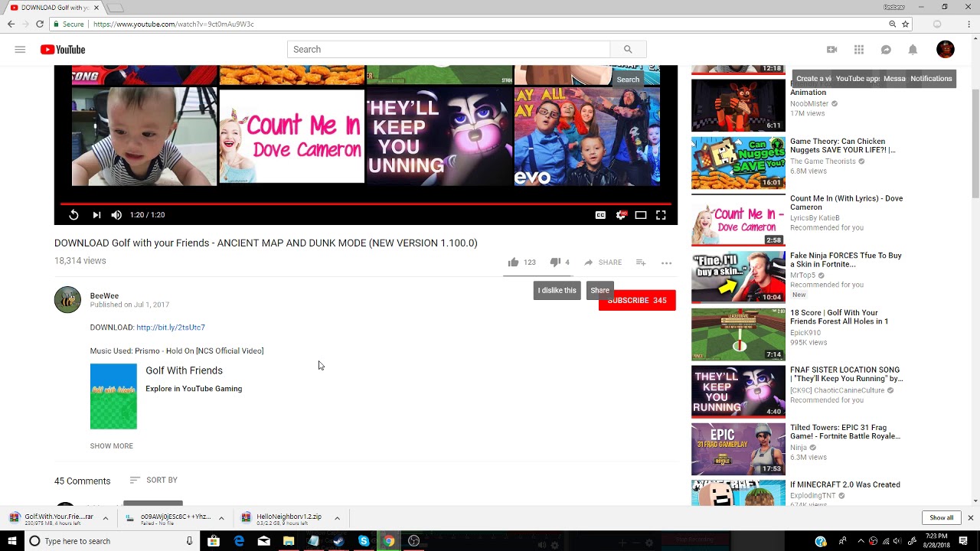Open the Count Me In endscreen thumbnail
Screen dimensions: 980x551
(x=292, y=136)
